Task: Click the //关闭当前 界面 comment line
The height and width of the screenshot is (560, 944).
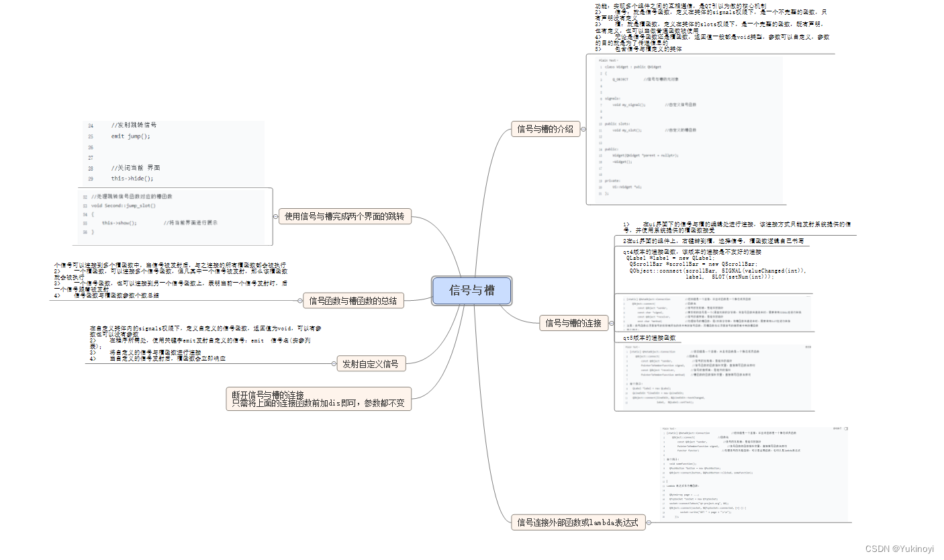Action: (136, 168)
